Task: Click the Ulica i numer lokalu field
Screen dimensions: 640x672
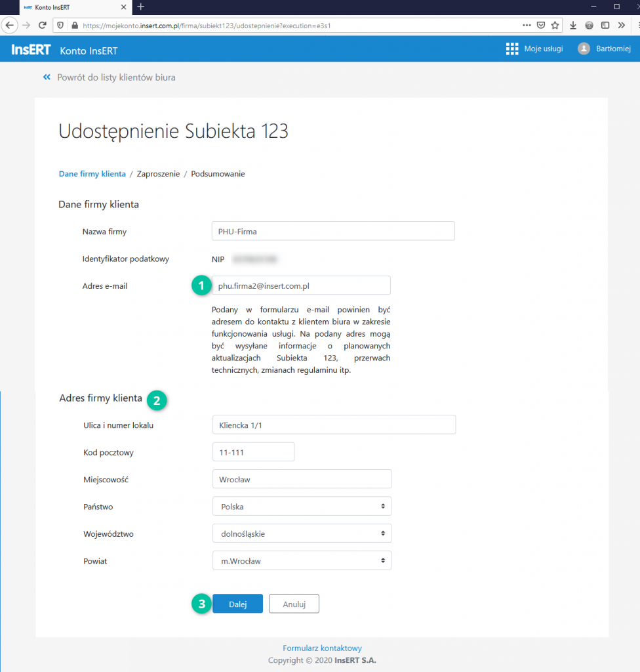Action: coord(334,425)
